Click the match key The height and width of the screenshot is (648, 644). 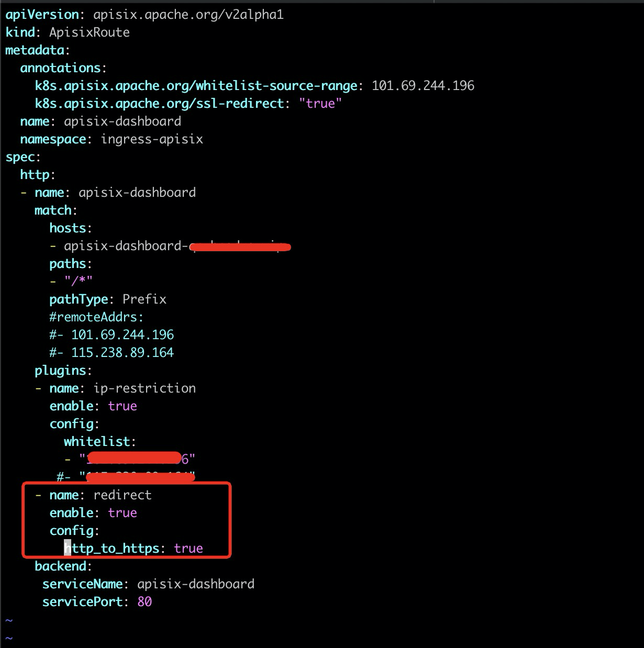coord(53,210)
